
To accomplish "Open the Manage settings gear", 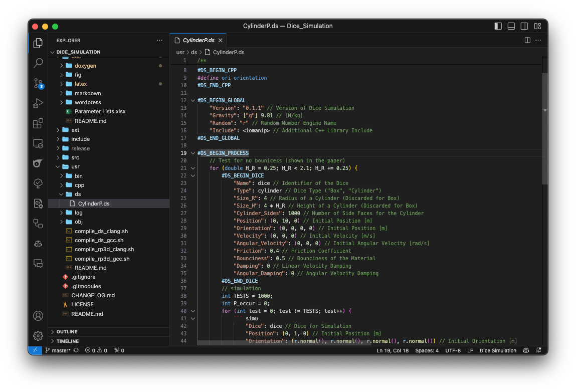I will (x=38, y=336).
